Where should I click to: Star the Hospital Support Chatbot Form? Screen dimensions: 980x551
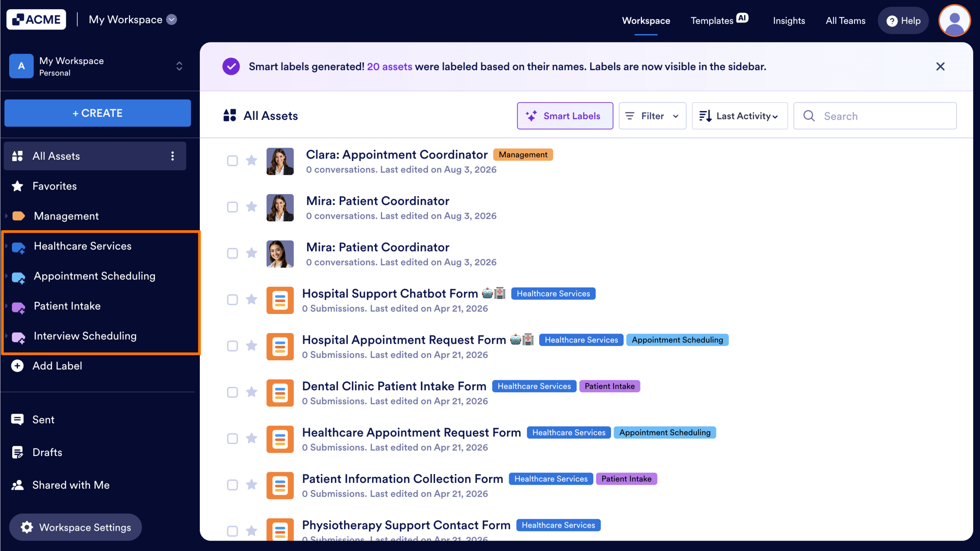tap(252, 299)
